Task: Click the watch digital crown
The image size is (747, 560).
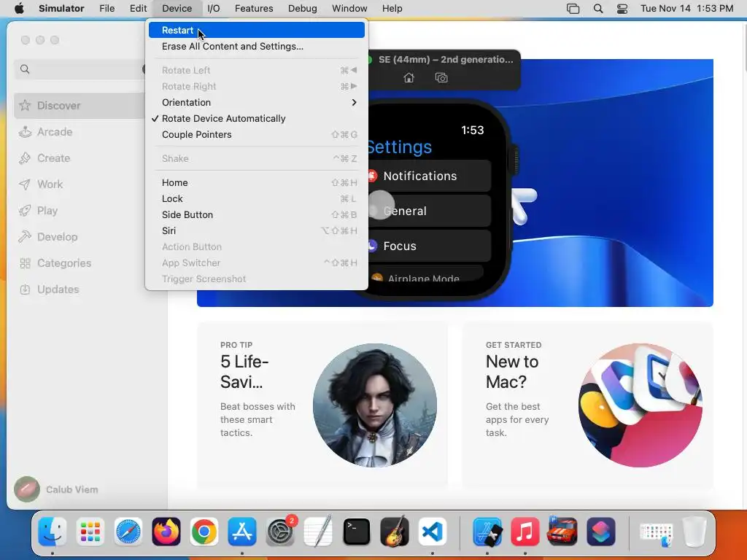Action: click(515, 160)
